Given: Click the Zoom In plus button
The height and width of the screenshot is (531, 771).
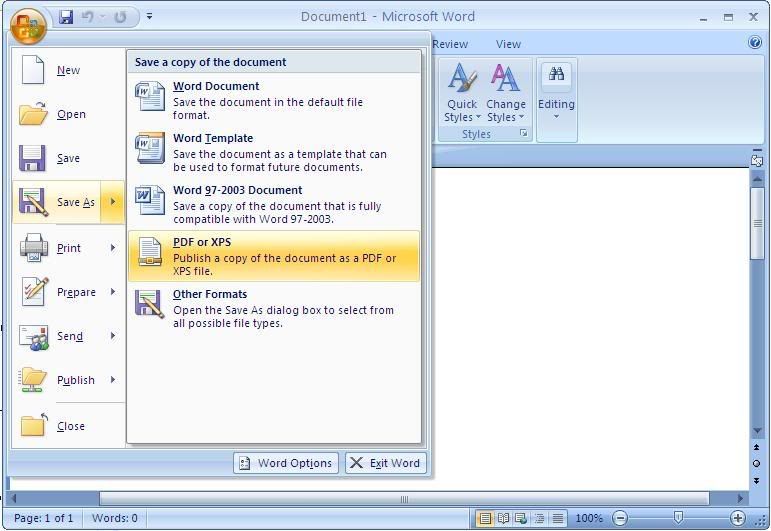Looking at the screenshot, I should pyautogui.click(x=738, y=518).
